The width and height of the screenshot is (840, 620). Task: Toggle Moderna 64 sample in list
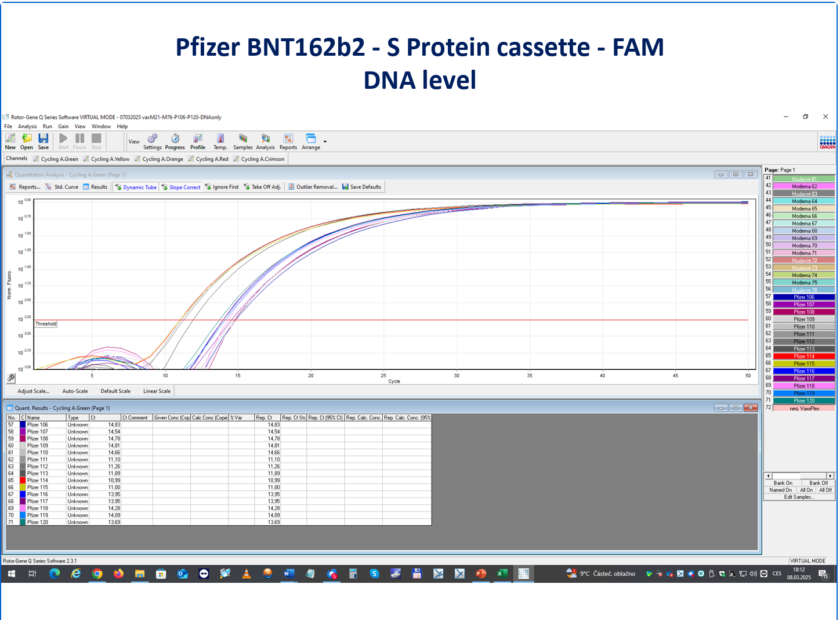click(x=804, y=201)
